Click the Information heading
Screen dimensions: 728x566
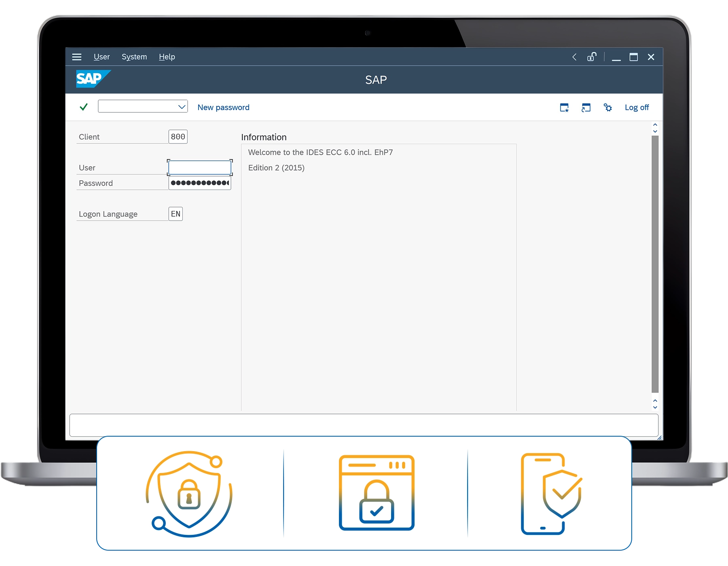pyautogui.click(x=264, y=137)
